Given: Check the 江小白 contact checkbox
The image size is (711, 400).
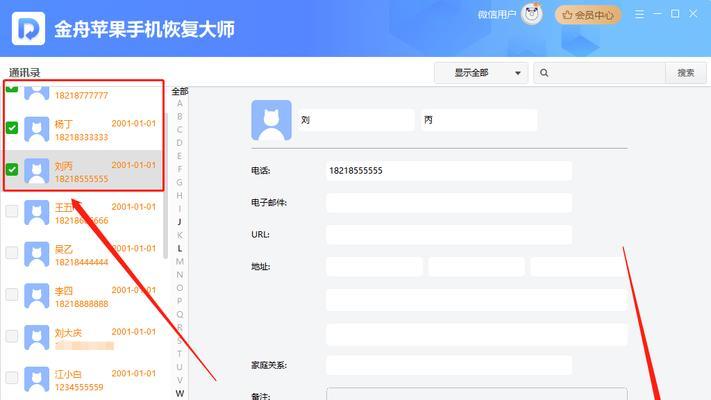Looking at the screenshot, I should (12, 378).
